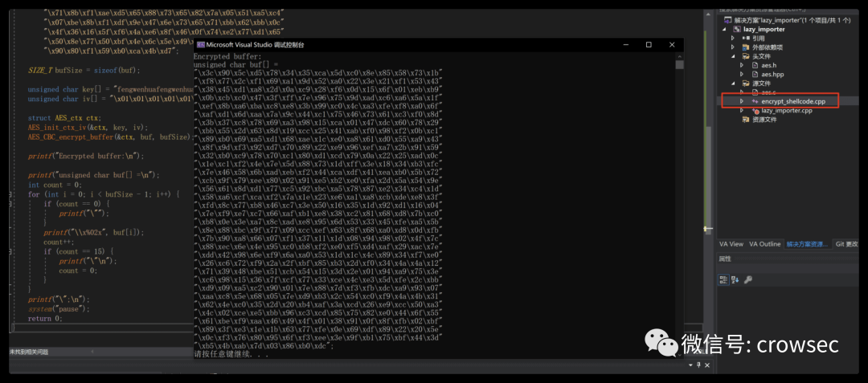The height and width of the screenshot is (383, 868).
Task: Click the 资源文件 folder icon
Action: coord(746,120)
